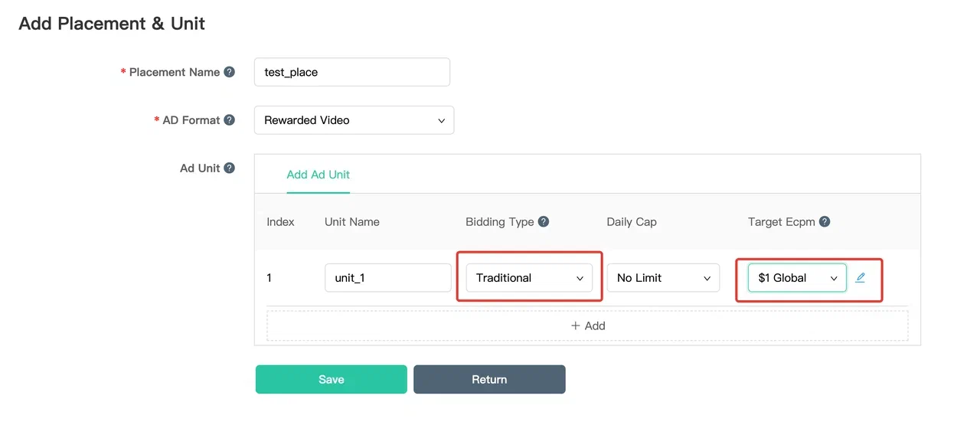980x425 pixels.
Task: Click the dashed Add row button
Action: pos(587,325)
